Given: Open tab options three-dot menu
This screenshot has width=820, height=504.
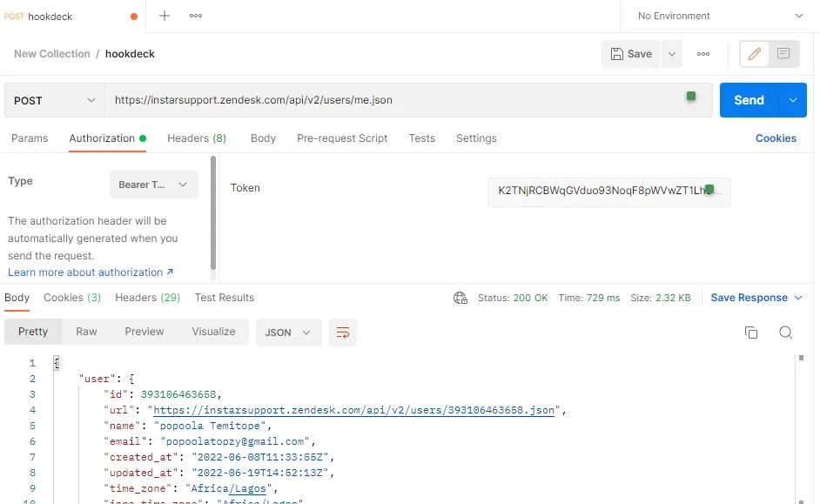Looking at the screenshot, I should tap(196, 16).
